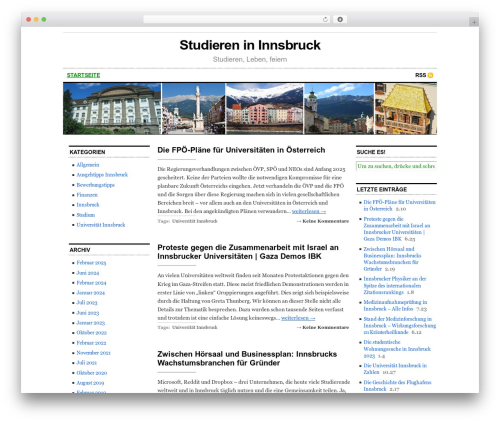Image resolution: width=500 pixels, height=423 pixels.
Task: Open recent entry Die Universität Innsbruck in Zahlen
Action: [395, 369]
